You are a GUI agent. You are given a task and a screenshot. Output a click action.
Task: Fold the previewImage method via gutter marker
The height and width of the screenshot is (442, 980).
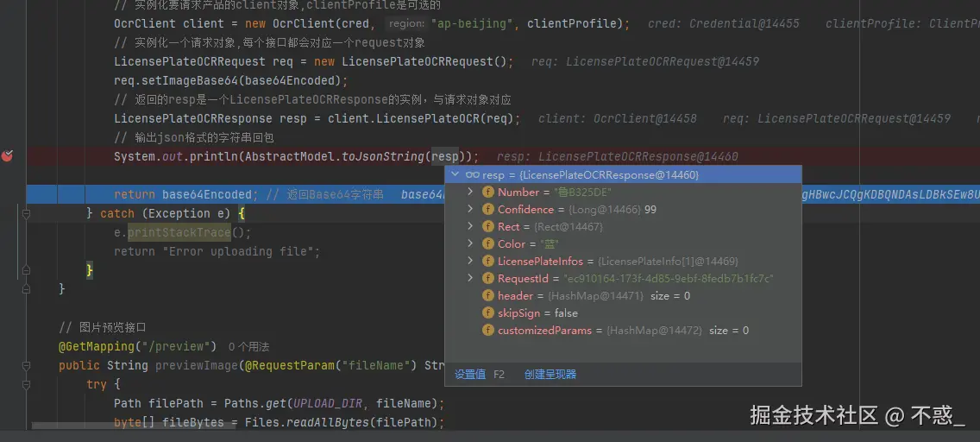tap(26, 365)
